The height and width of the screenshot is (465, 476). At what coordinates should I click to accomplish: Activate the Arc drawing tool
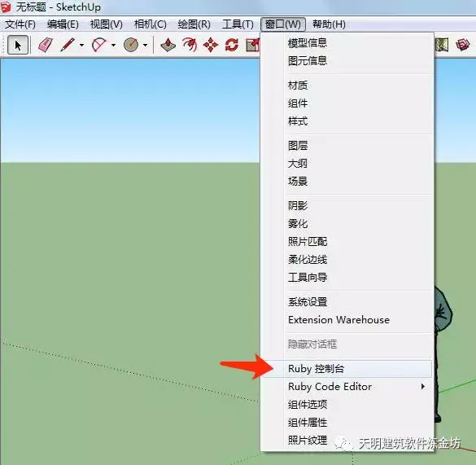tap(99, 45)
